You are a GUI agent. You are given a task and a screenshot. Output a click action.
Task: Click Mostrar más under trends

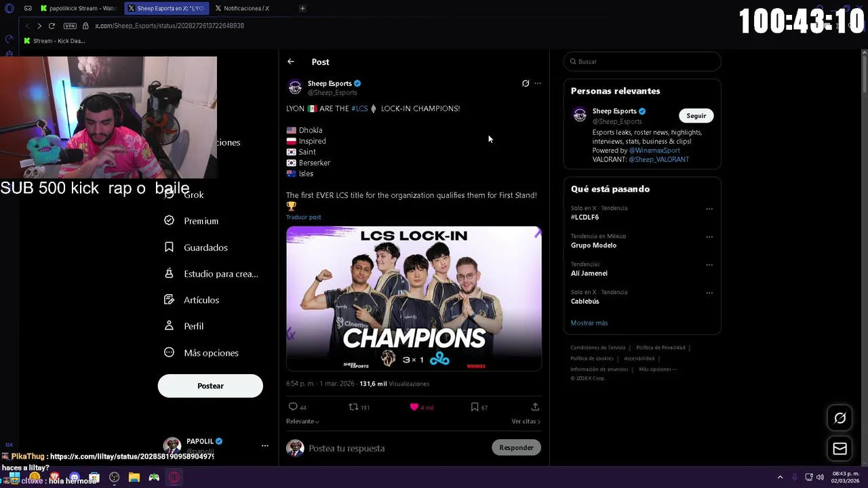(x=589, y=323)
